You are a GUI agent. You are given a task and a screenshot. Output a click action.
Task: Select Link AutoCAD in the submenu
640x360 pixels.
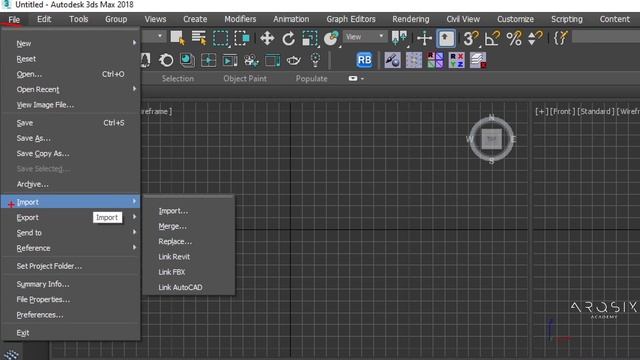(x=180, y=287)
